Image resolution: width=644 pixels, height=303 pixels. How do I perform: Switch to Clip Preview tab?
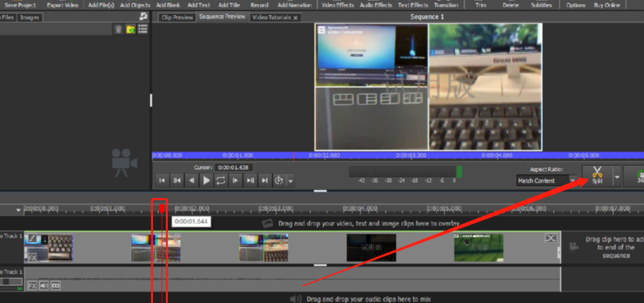177,17
